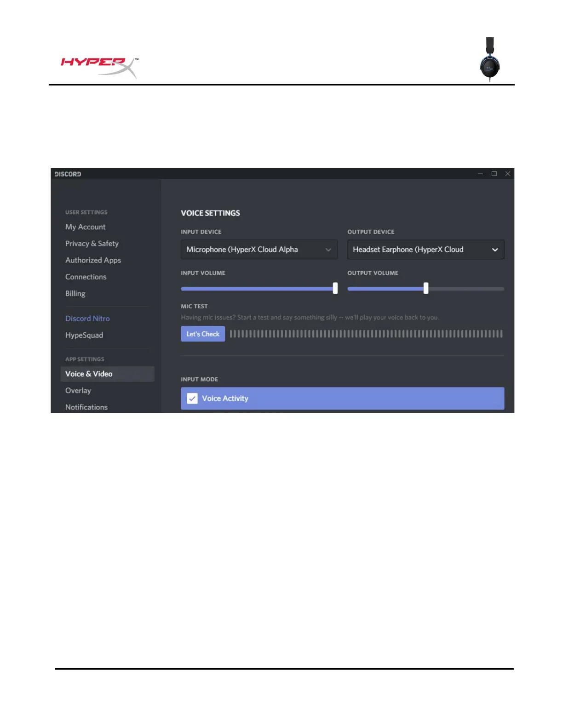
Task: Open Discord Nitro page
Action: point(87,318)
